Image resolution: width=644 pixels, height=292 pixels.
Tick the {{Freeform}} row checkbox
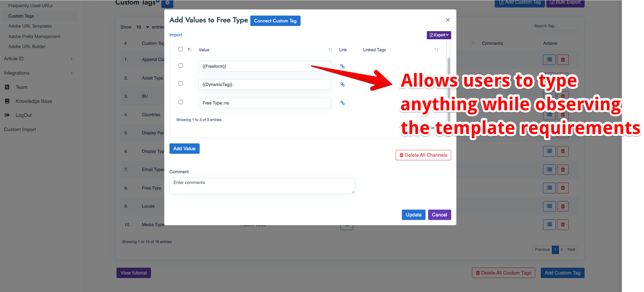coord(181,66)
